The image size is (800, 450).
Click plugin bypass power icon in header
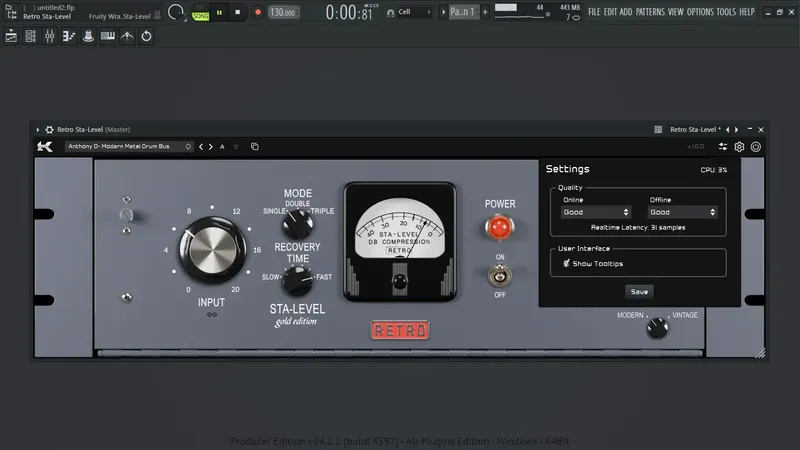coord(756,147)
